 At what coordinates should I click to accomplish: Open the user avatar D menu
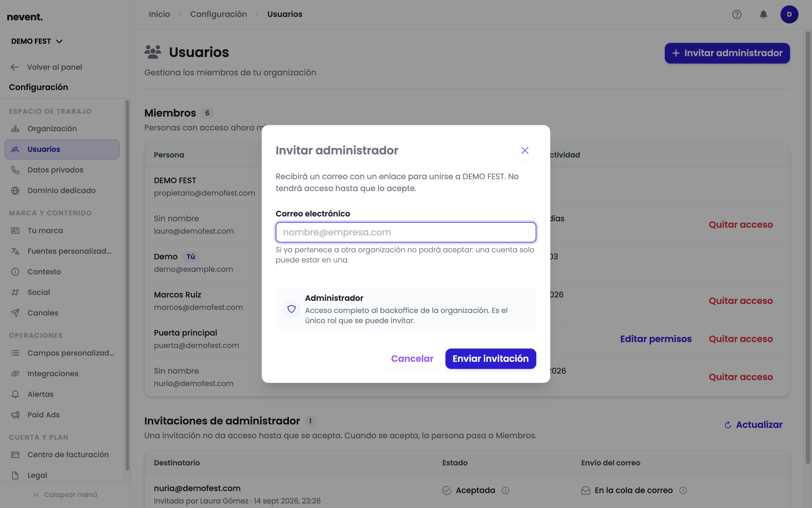tap(789, 14)
